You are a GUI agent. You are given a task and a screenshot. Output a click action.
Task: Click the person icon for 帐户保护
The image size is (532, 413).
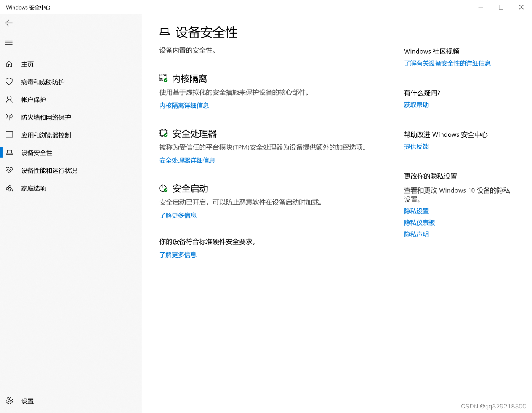(x=9, y=99)
